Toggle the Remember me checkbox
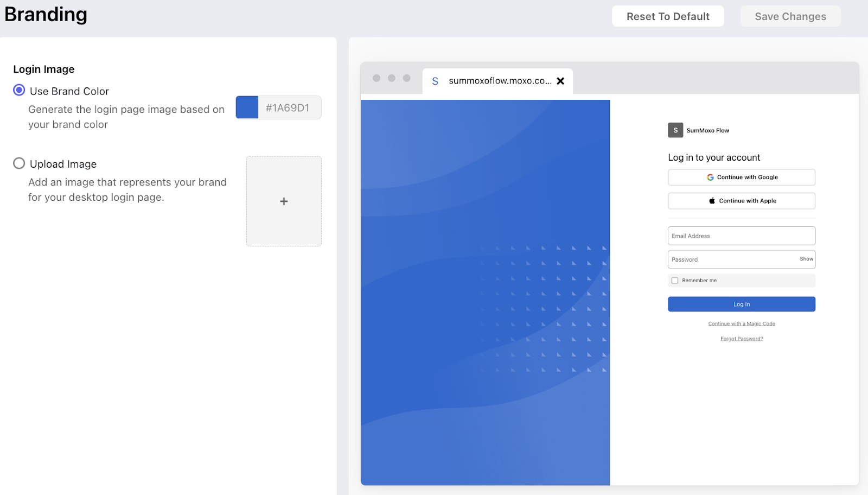This screenshot has height=495, width=868. (675, 281)
